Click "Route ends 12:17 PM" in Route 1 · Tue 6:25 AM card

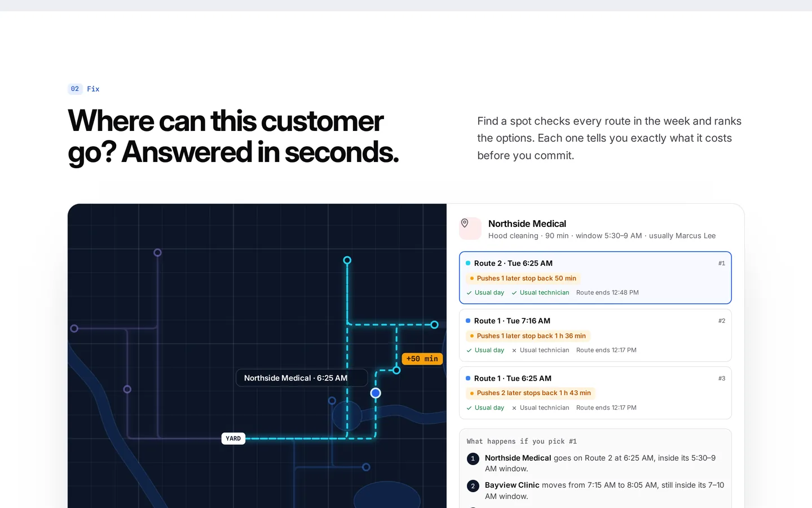[x=606, y=408]
